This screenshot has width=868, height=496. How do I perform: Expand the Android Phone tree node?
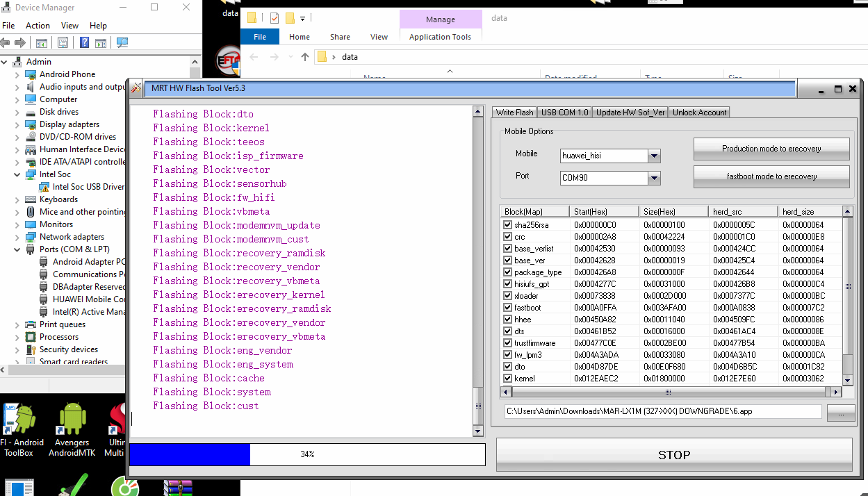coord(17,74)
